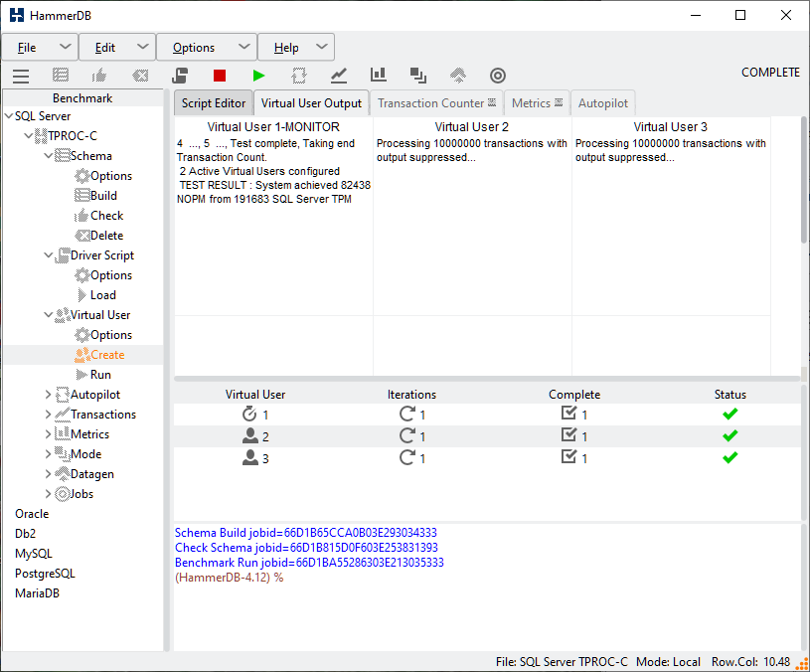
Task: Collapse the TPROC-C tree node
Action: (x=29, y=136)
